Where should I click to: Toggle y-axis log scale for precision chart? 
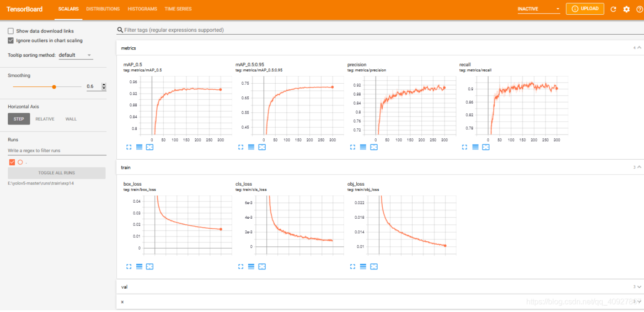click(363, 147)
